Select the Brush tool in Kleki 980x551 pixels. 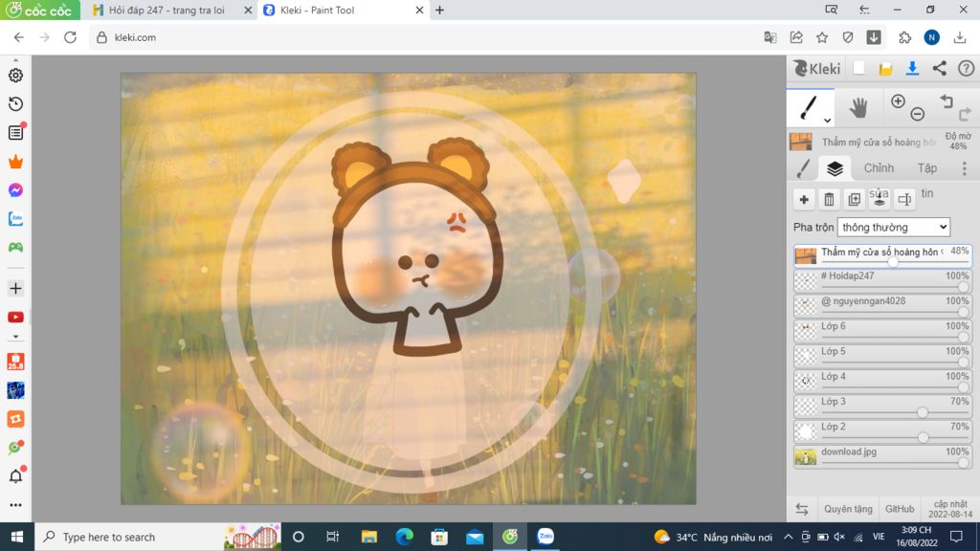pyautogui.click(x=808, y=107)
